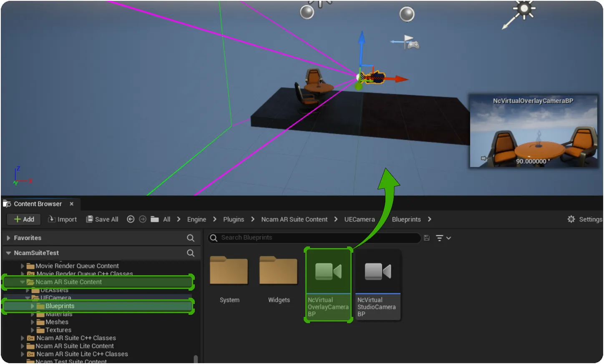This screenshot has width=604, height=364.
Task: Expand the Textures folder in tree
Action: [x=33, y=330]
